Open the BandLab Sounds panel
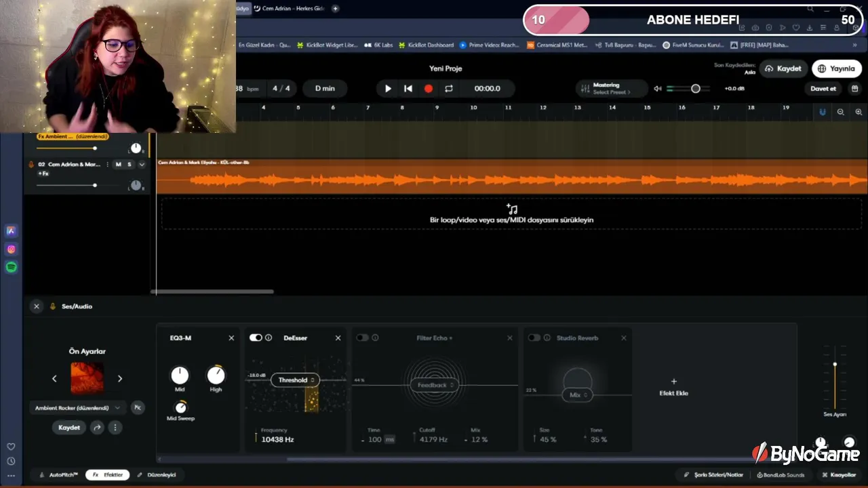Viewport: 868px width, 488px height. point(781,475)
